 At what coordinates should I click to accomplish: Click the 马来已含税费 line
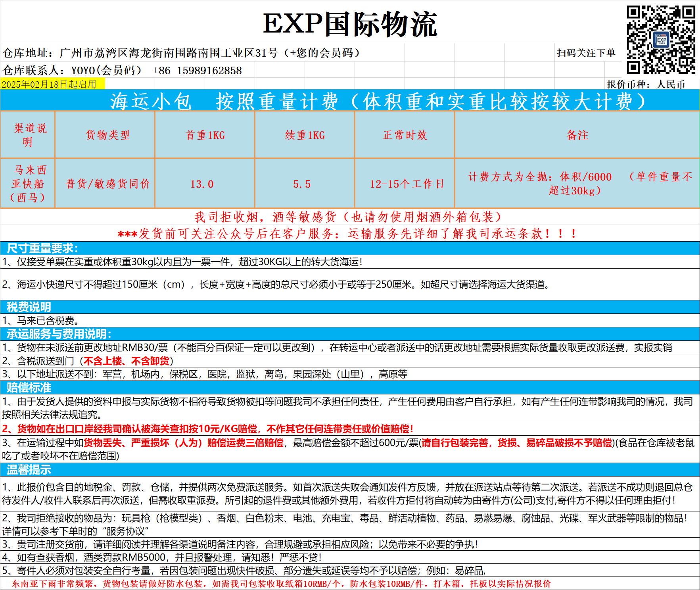click(350, 321)
